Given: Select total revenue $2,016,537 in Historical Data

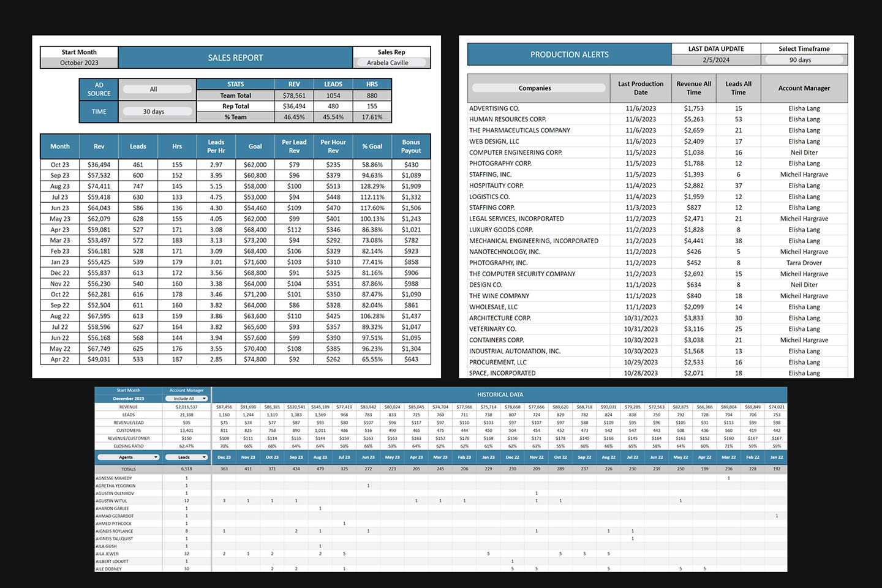Looking at the screenshot, I should pos(186,407).
